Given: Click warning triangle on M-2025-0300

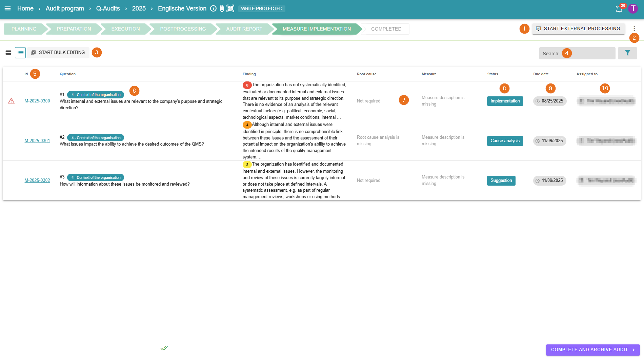Looking at the screenshot, I should click(11, 101).
